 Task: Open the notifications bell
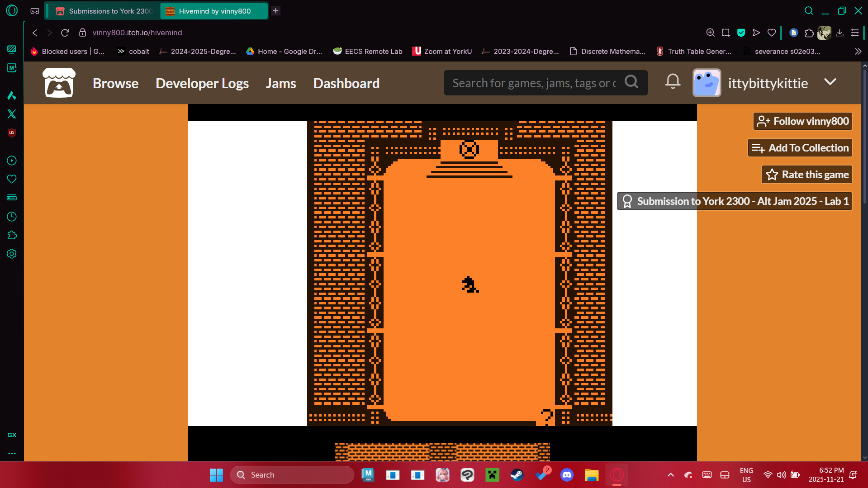673,82
